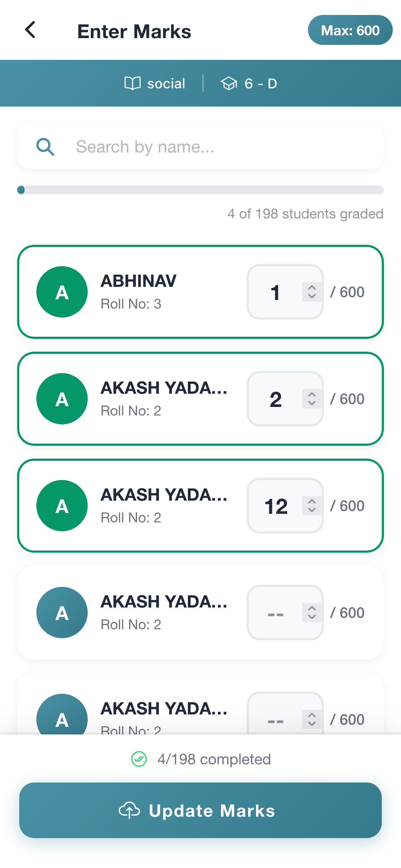Select the social subject label
The width and height of the screenshot is (401, 868).
(x=166, y=84)
